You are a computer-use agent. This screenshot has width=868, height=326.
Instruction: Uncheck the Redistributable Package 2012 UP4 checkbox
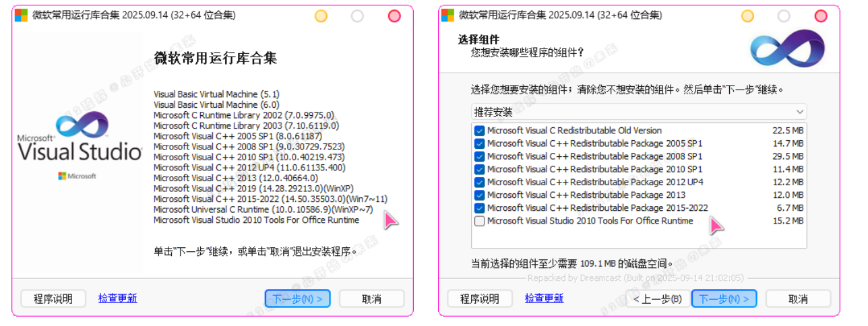pyautogui.click(x=479, y=182)
